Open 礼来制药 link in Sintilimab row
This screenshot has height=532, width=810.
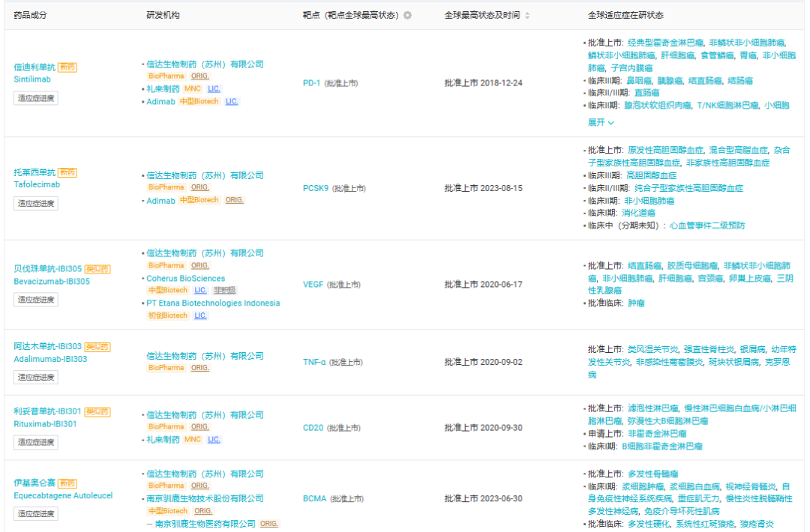163,88
